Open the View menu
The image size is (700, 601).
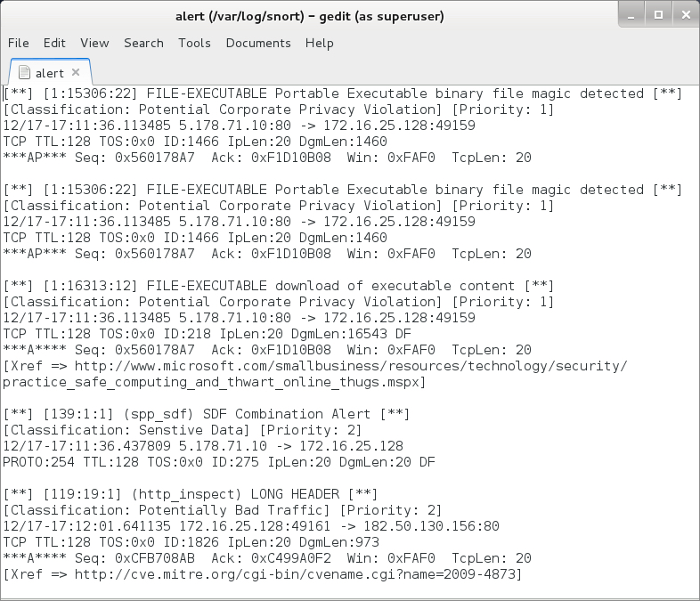94,43
